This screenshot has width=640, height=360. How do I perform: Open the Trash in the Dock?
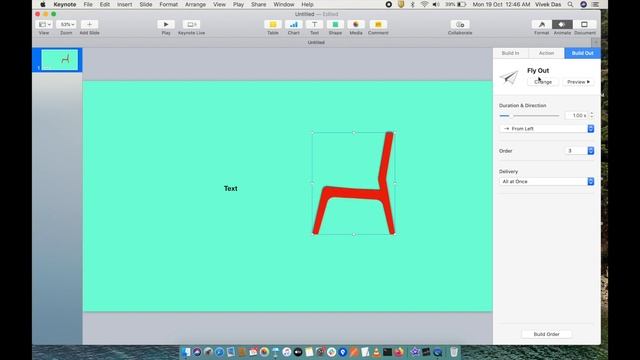point(454,352)
